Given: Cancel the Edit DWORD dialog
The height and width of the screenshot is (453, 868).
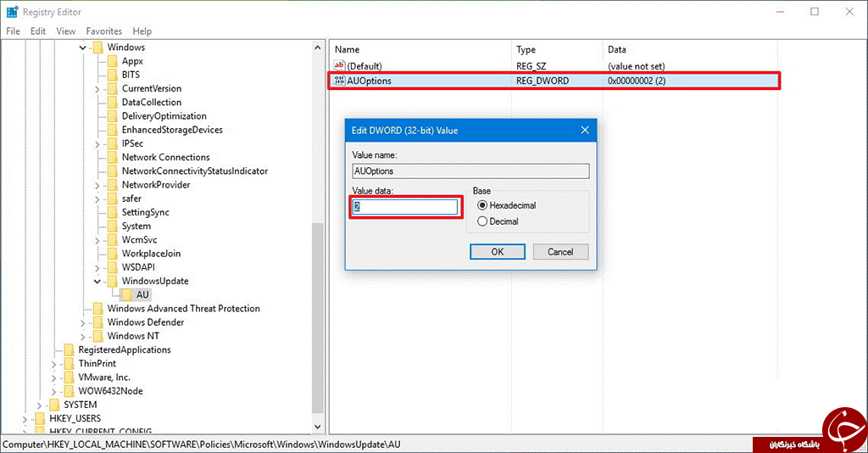Looking at the screenshot, I should (x=560, y=252).
